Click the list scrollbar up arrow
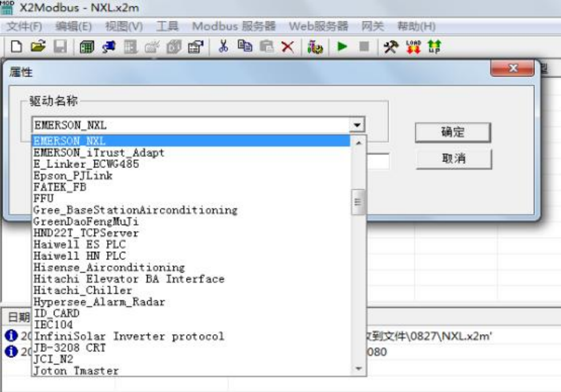This screenshot has height=392, width=561. coord(358,143)
